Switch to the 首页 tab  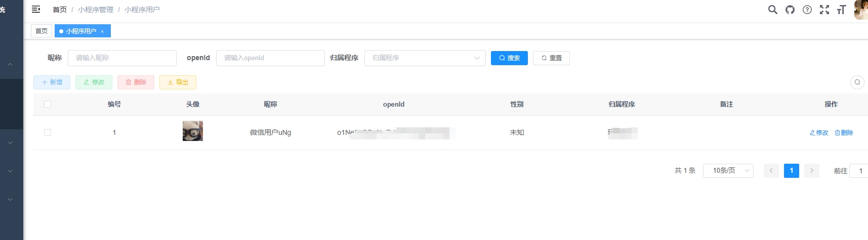point(42,31)
